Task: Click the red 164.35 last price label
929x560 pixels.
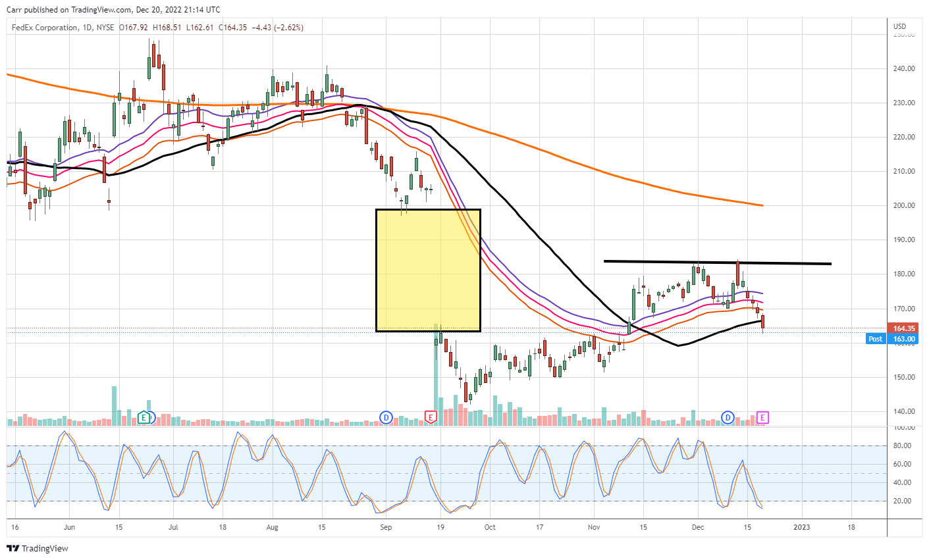Action: click(903, 328)
